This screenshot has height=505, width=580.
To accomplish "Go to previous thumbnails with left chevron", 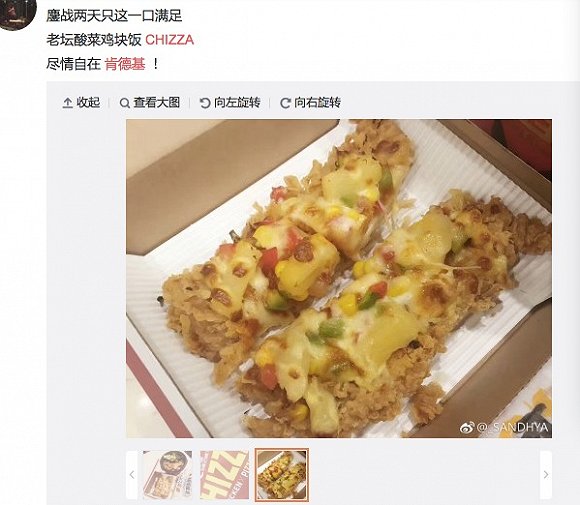I will coord(132,475).
